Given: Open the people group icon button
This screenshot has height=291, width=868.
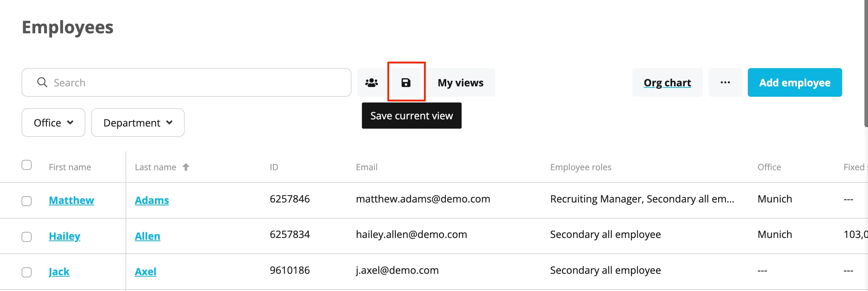Looking at the screenshot, I should tap(372, 82).
